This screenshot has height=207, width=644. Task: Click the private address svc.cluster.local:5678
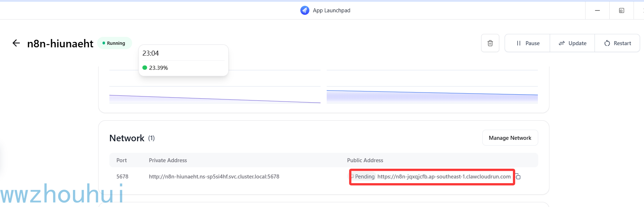[x=214, y=177]
